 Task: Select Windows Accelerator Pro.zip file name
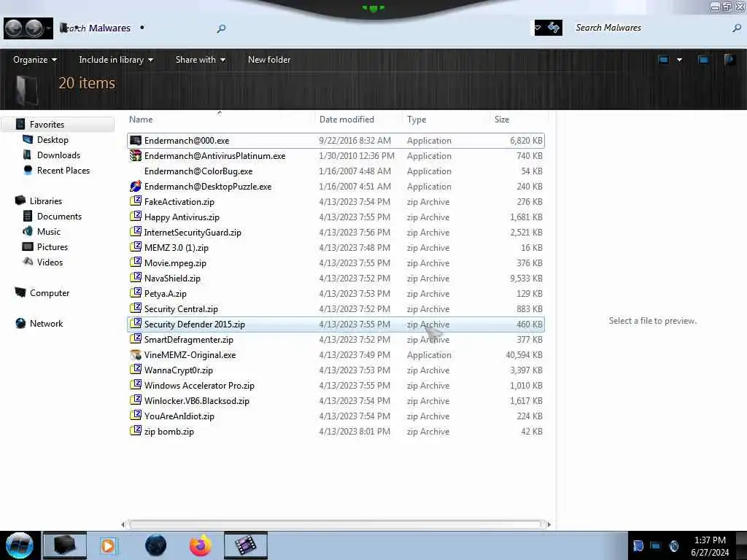[199, 386]
